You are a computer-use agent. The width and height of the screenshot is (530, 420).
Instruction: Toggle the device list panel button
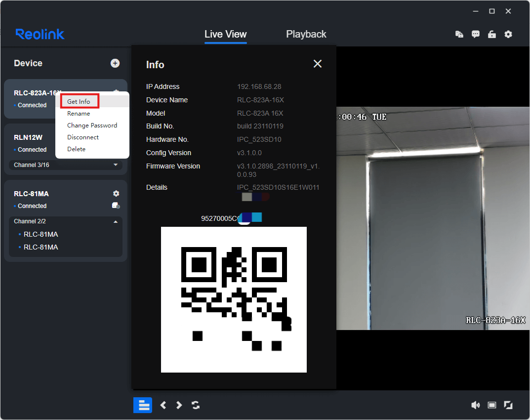click(143, 405)
